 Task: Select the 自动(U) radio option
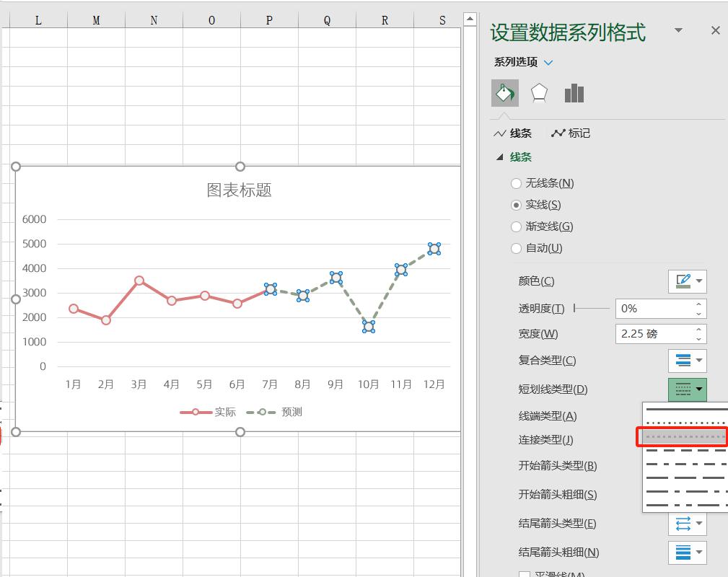pyautogui.click(x=516, y=248)
